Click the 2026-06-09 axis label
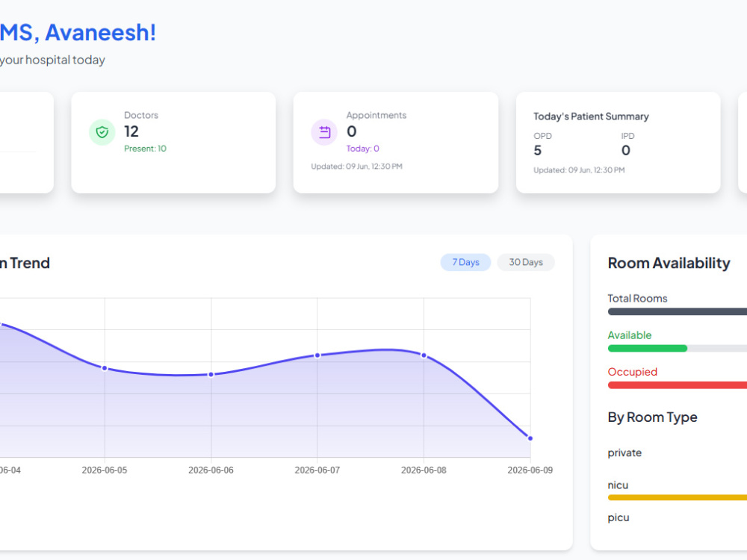 coord(530,470)
